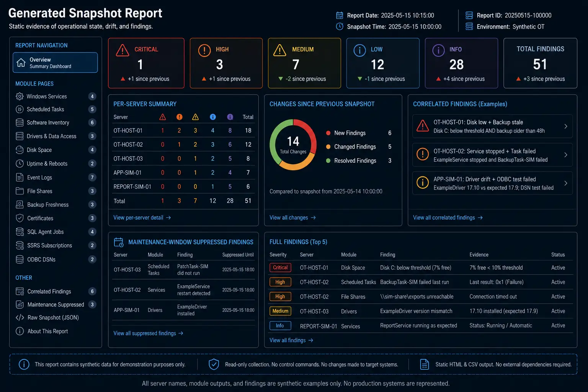This screenshot has width=588, height=392.
Task: Click the Report Date calendar icon
Action: point(340,15)
